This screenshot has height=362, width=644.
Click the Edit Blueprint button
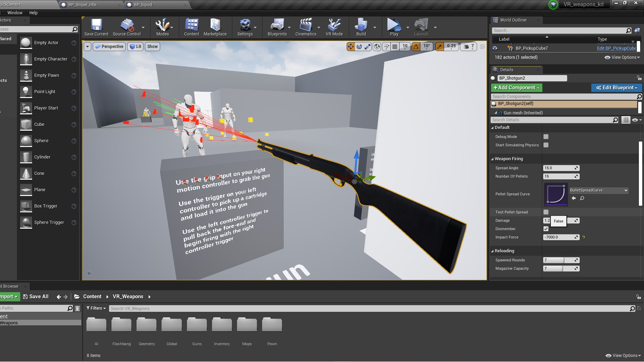tap(616, 87)
